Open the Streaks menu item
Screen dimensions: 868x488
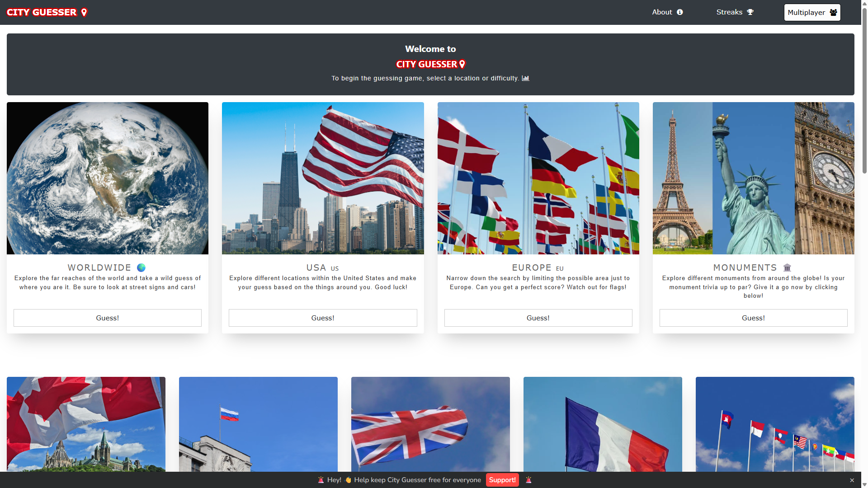[x=729, y=12]
